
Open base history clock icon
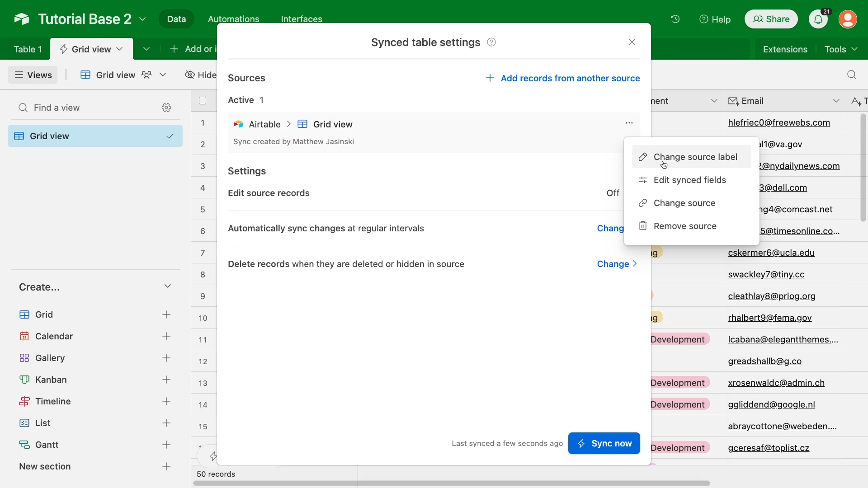pyautogui.click(x=675, y=19)
